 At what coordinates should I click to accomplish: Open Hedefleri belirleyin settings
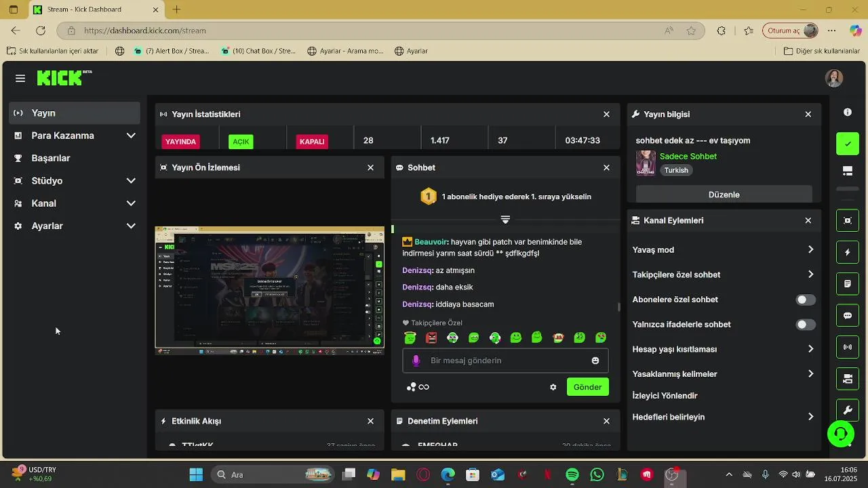click(x=723, y=417)
